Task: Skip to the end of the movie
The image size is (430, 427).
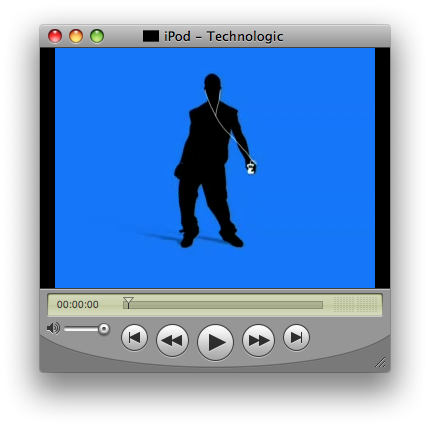Action: pyautogui.click(x=296, y=338)
